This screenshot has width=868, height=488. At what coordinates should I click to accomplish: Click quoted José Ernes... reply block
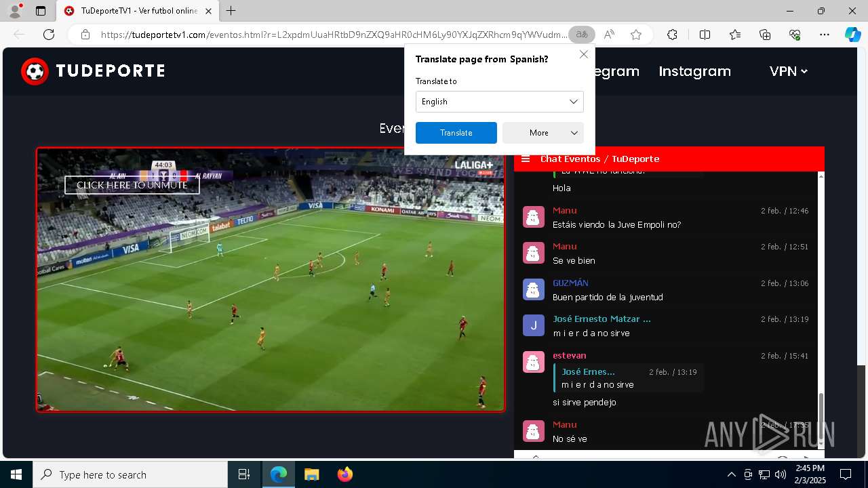tap(629, 378)
